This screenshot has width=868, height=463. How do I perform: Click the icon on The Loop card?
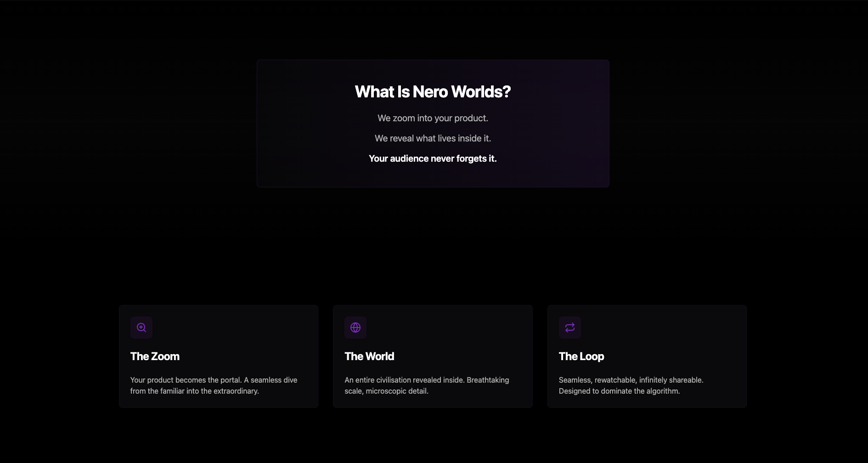tap(569, 327)
